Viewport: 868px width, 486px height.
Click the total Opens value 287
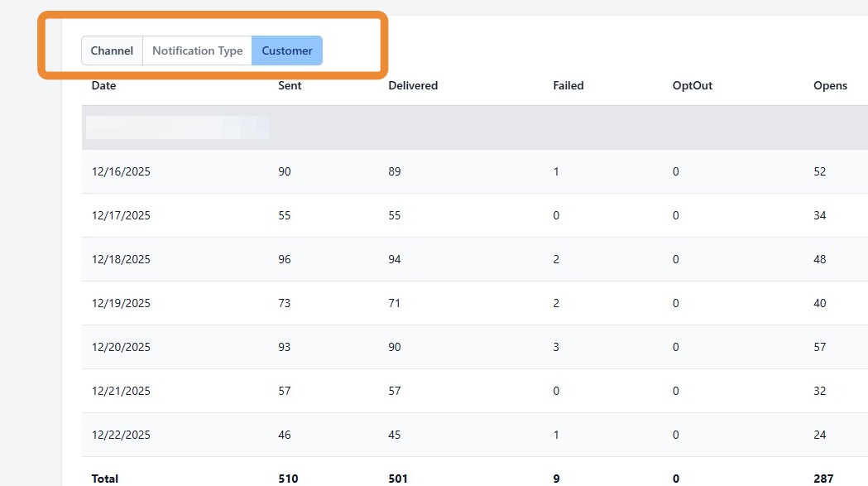[x=823, y=479]
